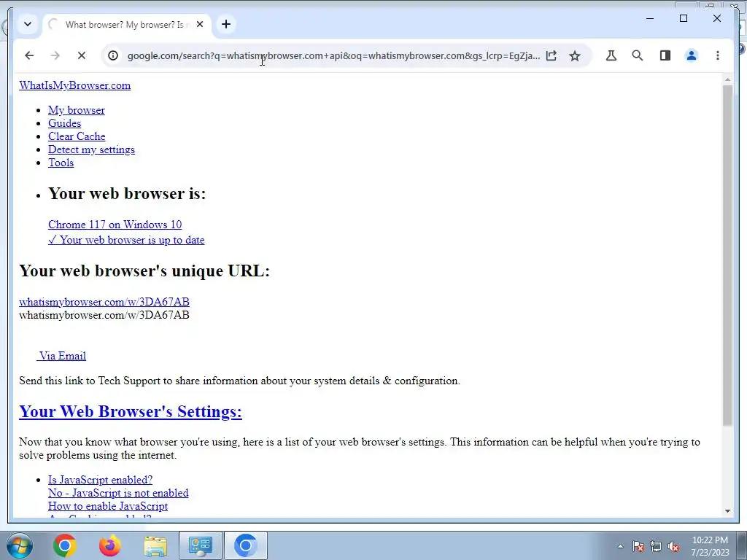Click the scrollbar up arrow
The image size is (747, 560).
(727, 79)
